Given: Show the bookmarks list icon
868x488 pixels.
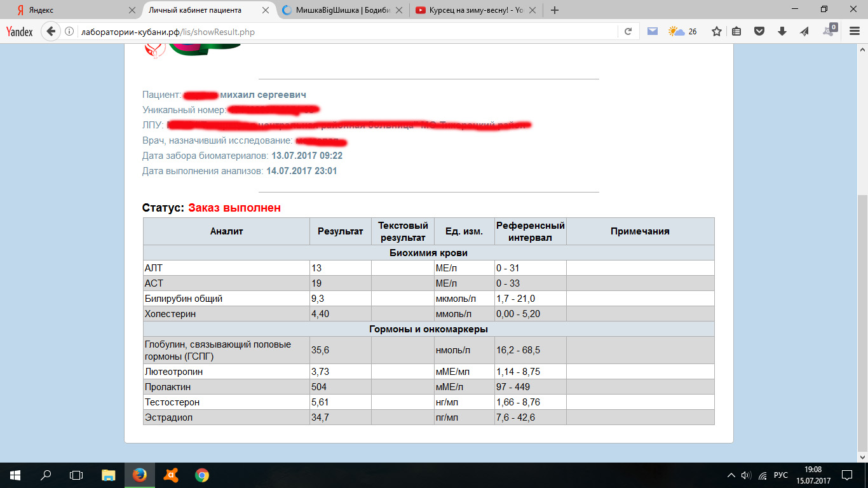Looking at the screenshot, I should pos(737,32).
